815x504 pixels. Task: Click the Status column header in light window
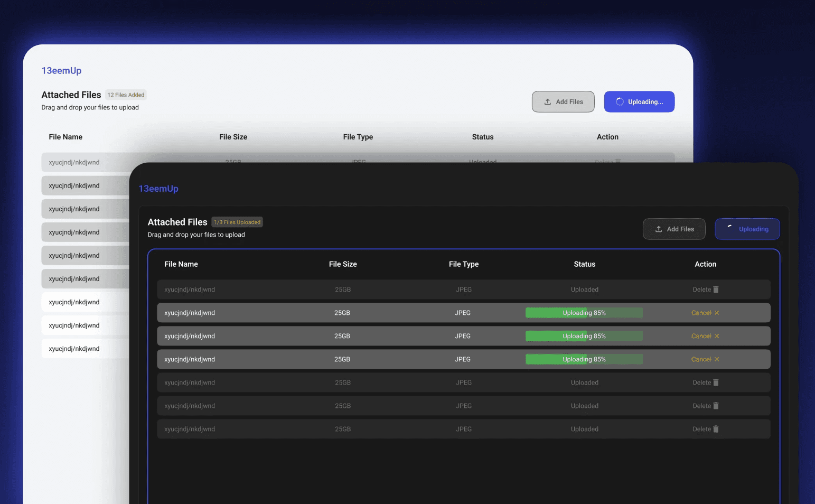click(x=483, y=137)
